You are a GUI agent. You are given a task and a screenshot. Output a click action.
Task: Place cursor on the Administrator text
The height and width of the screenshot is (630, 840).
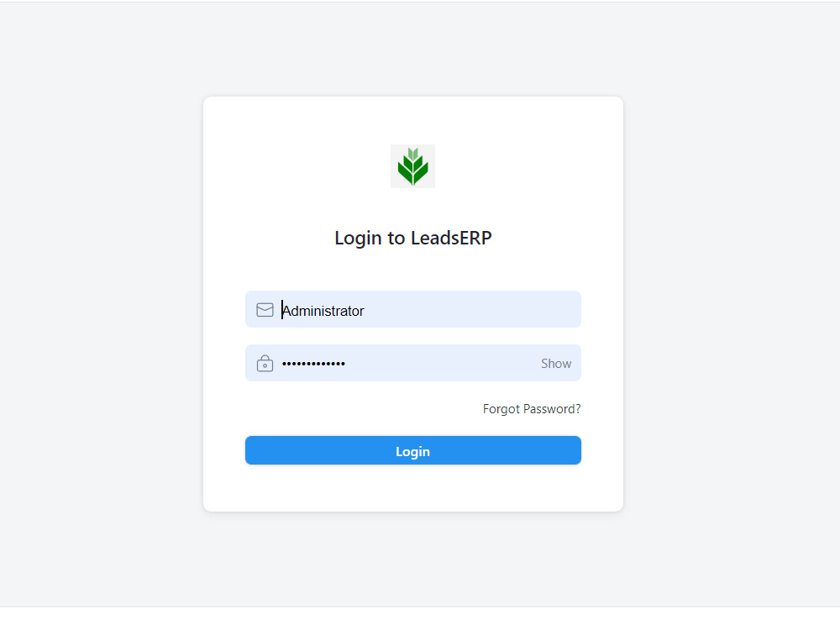[323, 311]
